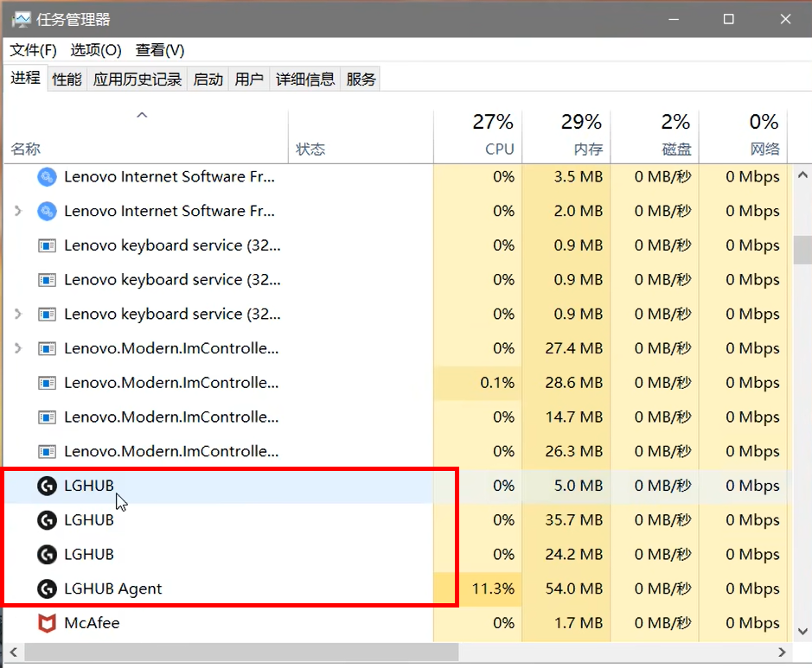Select the LGHUB Agent process name

(x=113, y=588)
